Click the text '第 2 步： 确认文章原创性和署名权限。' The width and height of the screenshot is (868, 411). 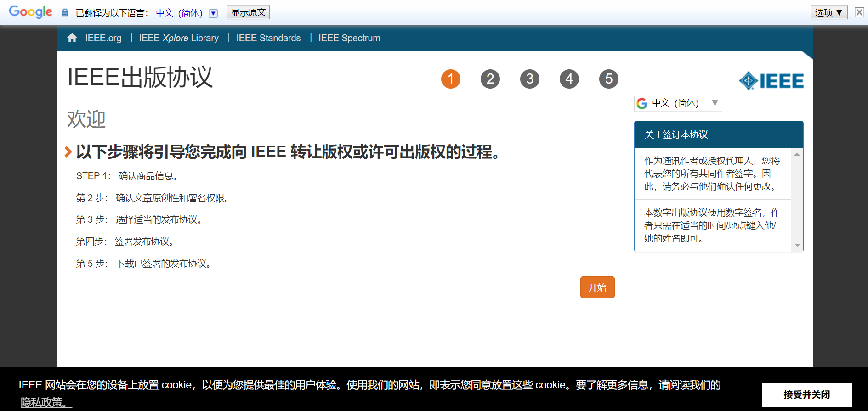click(x=154, y=198)
